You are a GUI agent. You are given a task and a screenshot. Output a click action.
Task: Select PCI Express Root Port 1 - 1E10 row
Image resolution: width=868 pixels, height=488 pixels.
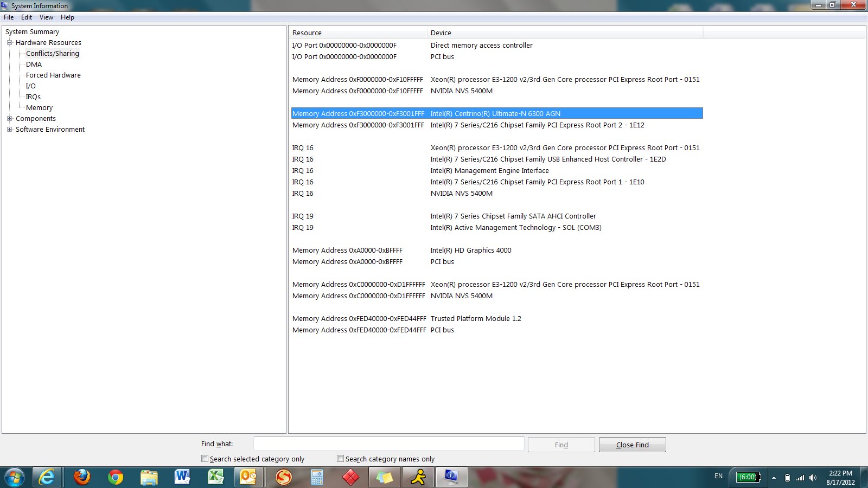[497, 182]
